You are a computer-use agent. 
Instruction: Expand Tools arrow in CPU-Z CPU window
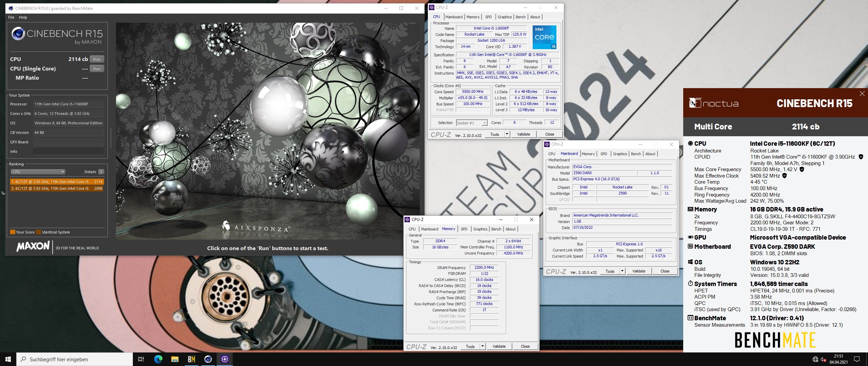507,134
